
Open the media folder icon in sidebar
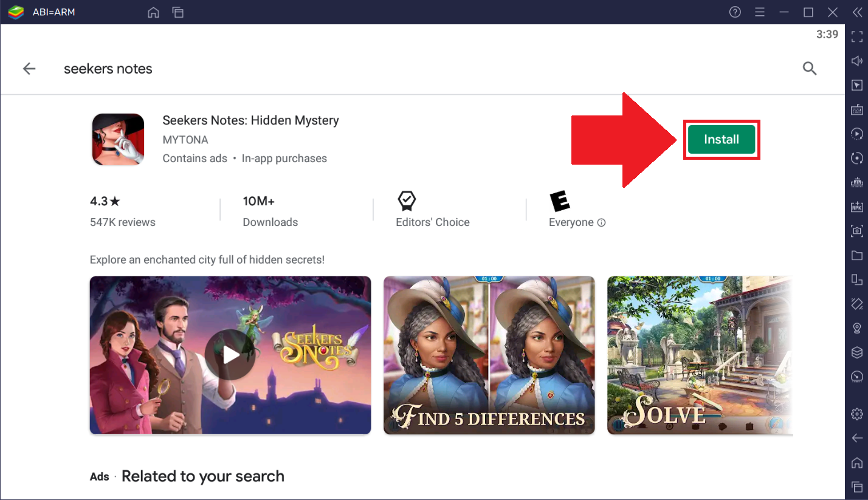coord(857,255)
